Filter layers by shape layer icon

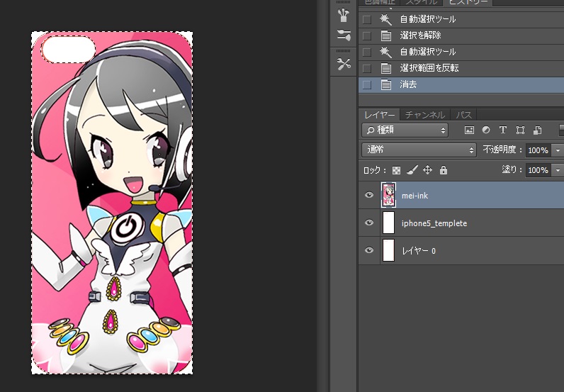pos(520,130)
